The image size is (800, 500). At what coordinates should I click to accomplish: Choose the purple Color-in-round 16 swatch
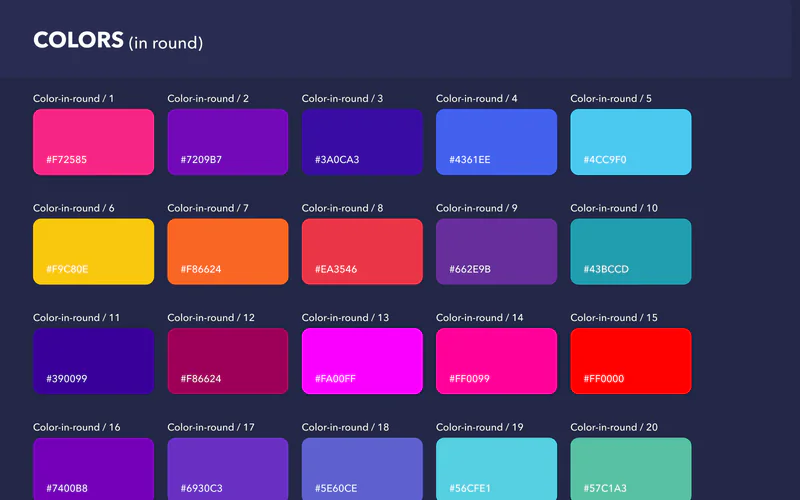93,469
